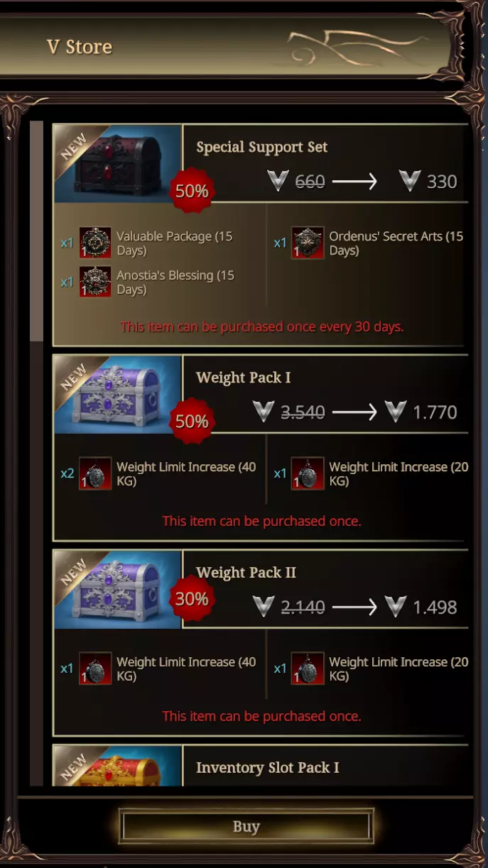Select the Inventory Slot Pack I chest
The height and width of the screenshot is (868, 488).
coord(119,766)
